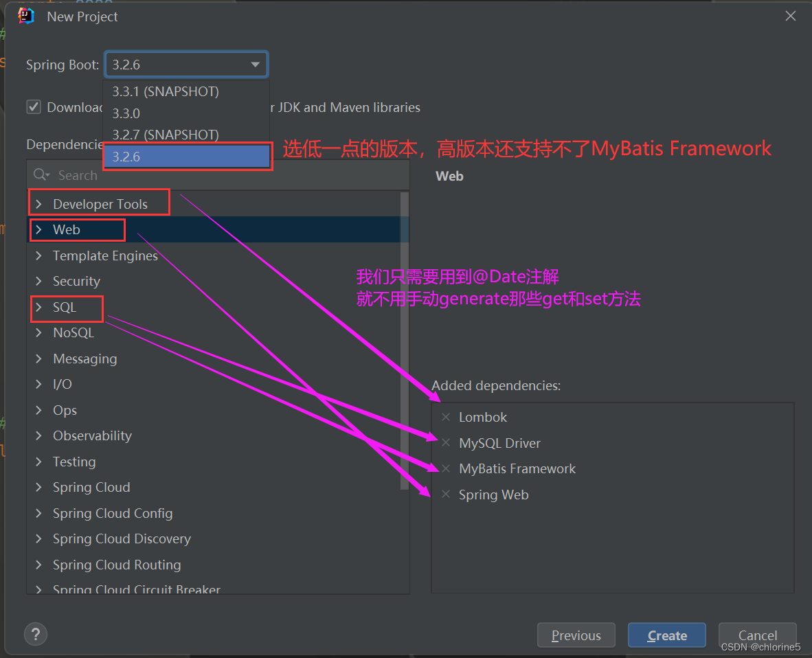Expand the Template Engines chevron
The width and height of the screenshot is (812, 658).
tap(39, 256)
